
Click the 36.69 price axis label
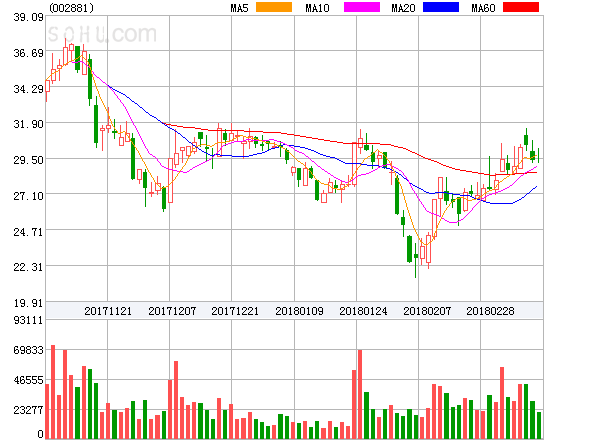click(28, 53)
